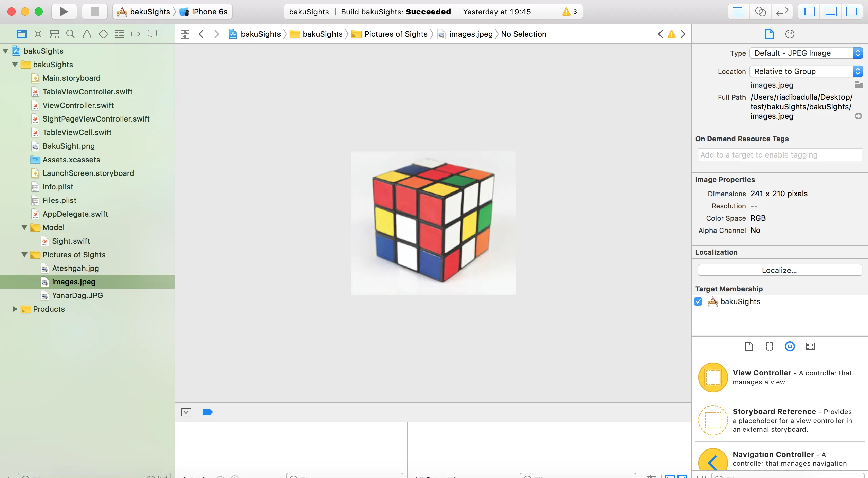Reveal images.jpeg full path in Finder
The image size is (868, 478).
[x=858, y=116]
